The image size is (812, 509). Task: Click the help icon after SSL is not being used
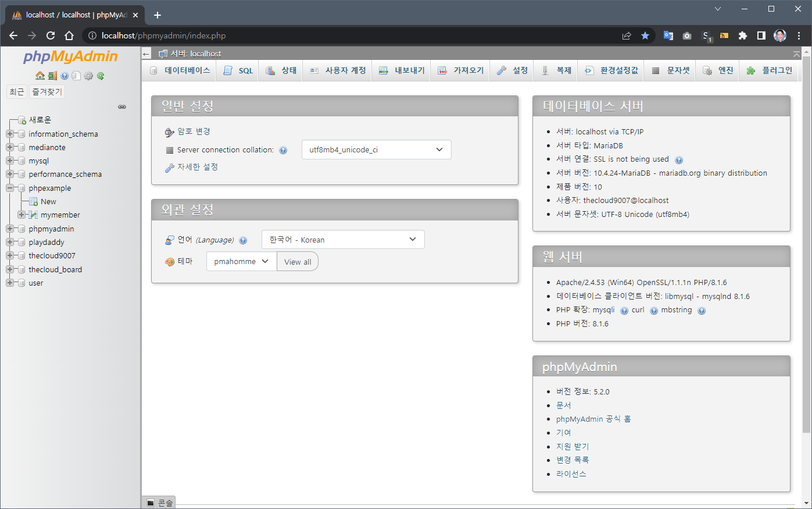click(679, 159)
